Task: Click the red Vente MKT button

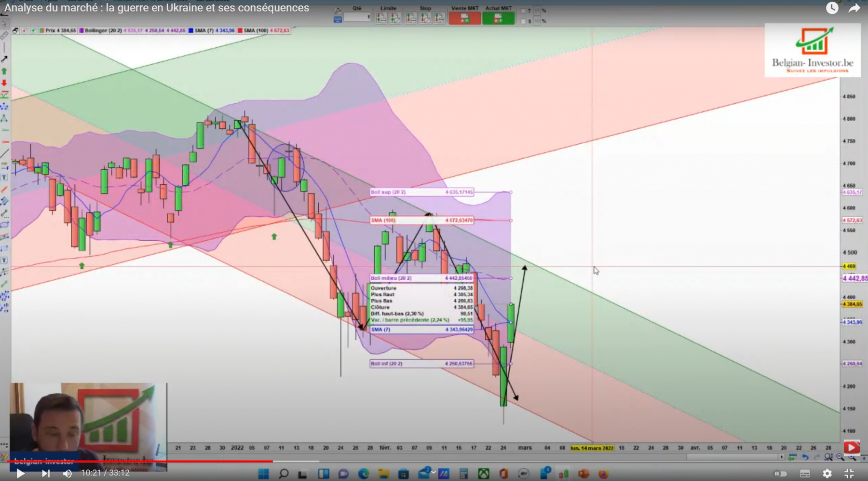Action: click(x=464, y=18)
